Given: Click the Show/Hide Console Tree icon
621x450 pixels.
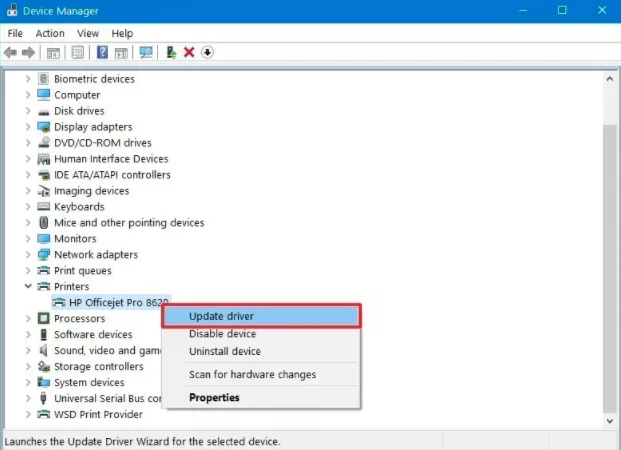Looking at the screenshot, I should 53,52.
